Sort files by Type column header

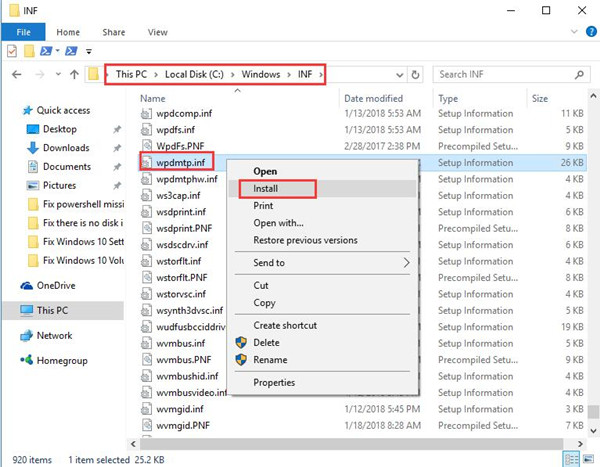click(x=448, y=99)
